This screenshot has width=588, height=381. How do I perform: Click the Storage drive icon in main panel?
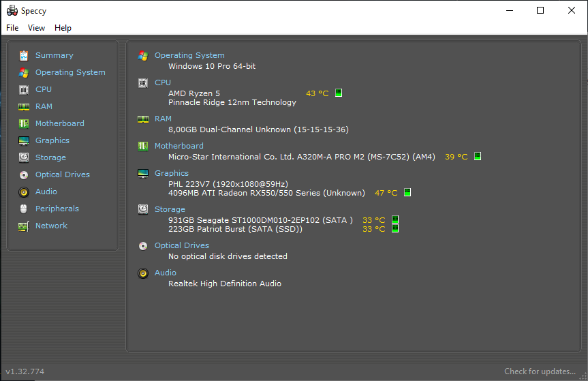143,209
